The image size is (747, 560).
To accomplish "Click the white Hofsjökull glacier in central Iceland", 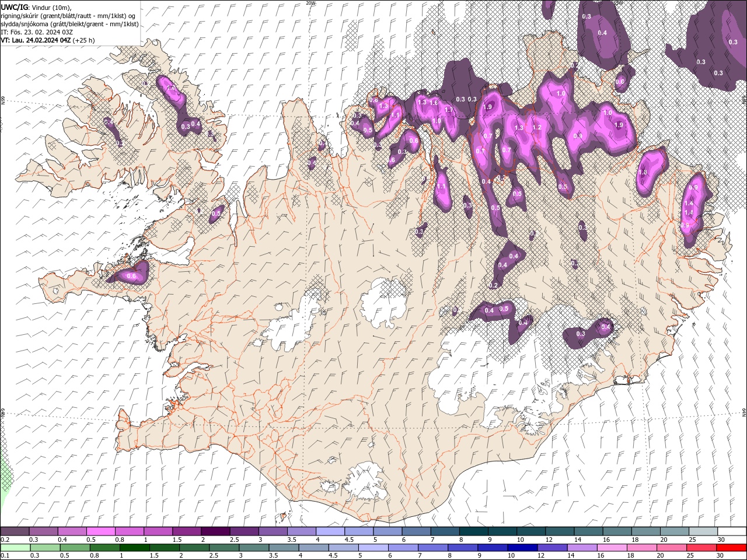I will pyautogui.click(x=383, y=302).
